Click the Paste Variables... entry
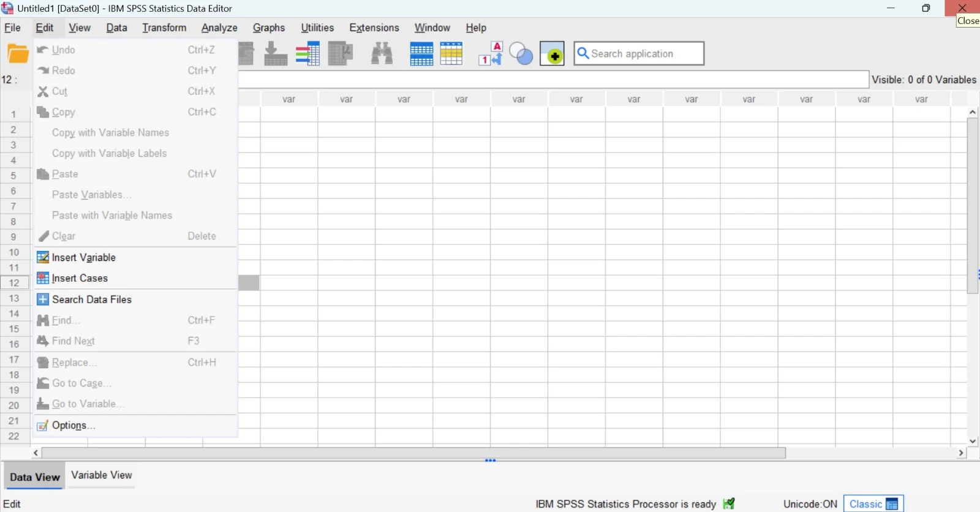The width and height of the screenshot is (980, 512). pyautogui.click(x=135, y=195)
